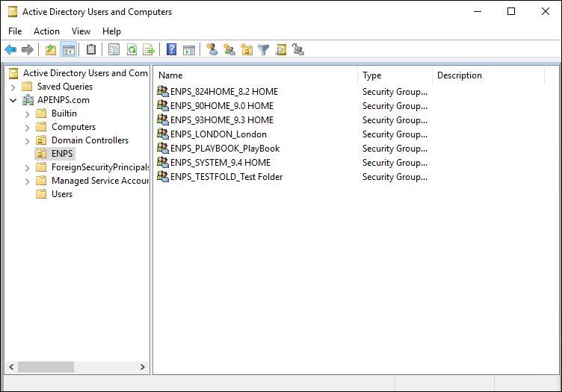Click the Forward arrow in toolbar
Image resolution: width=562 pixels, height=392 pixels.
(28, 49)
